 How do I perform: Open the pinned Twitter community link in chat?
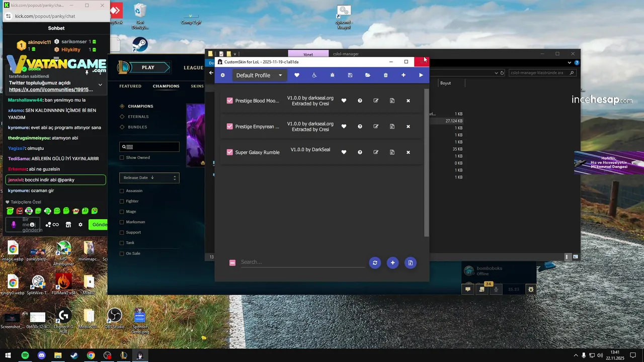click(51, 89)
